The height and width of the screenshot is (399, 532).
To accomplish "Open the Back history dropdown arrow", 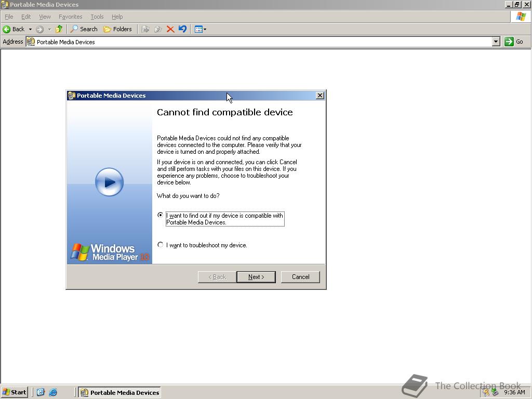I will [30, 29].
